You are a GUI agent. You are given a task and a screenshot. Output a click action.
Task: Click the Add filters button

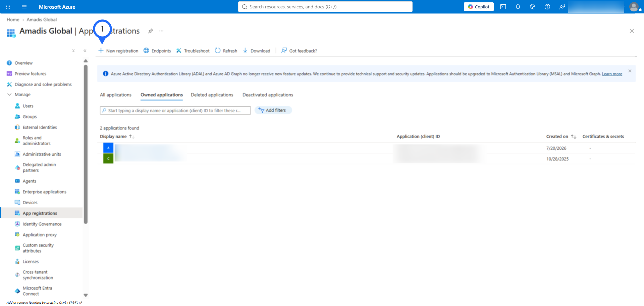[x=273, y=110]
